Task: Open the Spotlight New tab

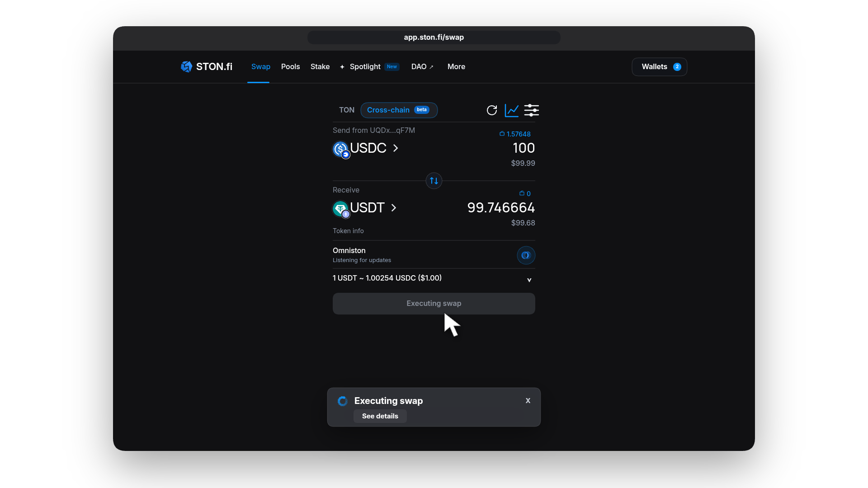Action: coord(370,66)
